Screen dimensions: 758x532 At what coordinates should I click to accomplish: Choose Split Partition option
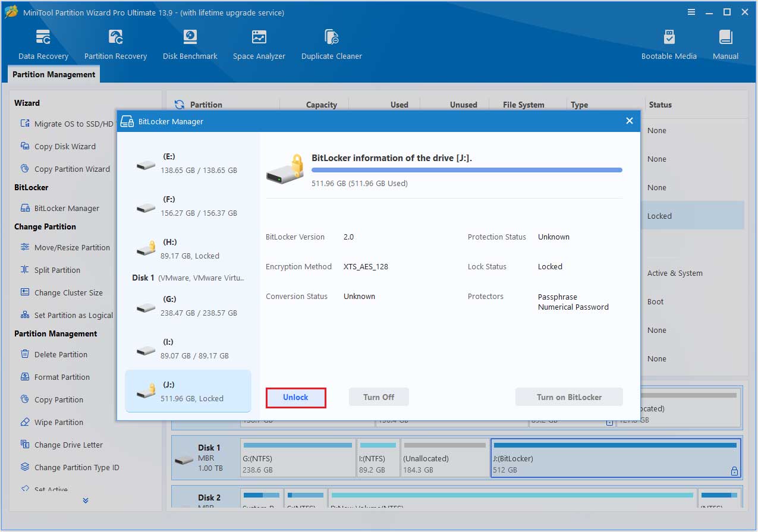pos(51,270)
